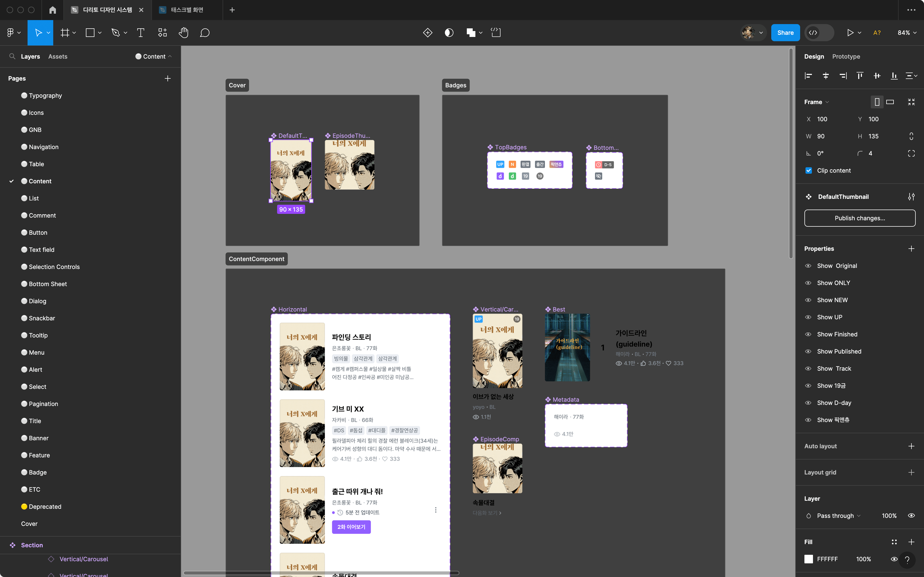Open the Comment tool
This screenshot has height=577, width=924.
[205, 33]
